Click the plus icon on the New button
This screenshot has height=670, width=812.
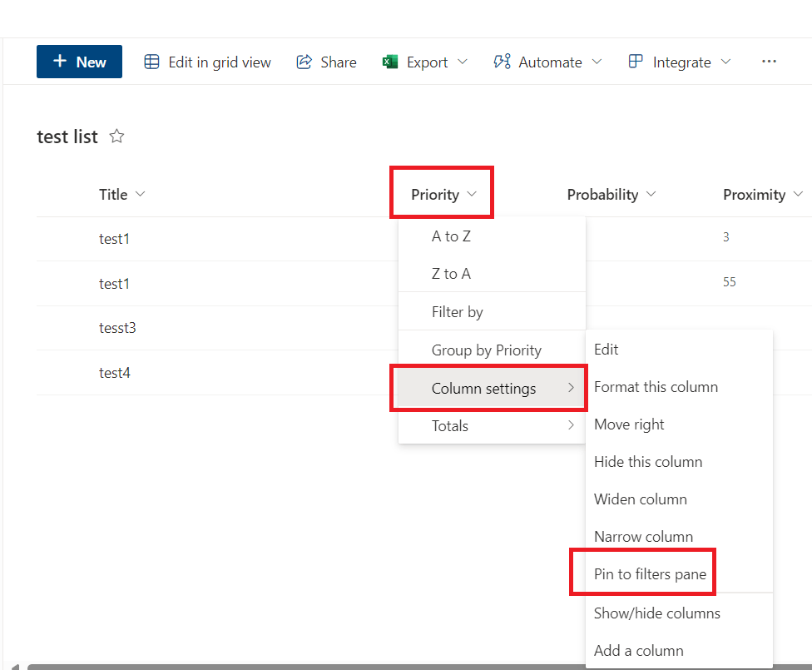coord(59,61)
